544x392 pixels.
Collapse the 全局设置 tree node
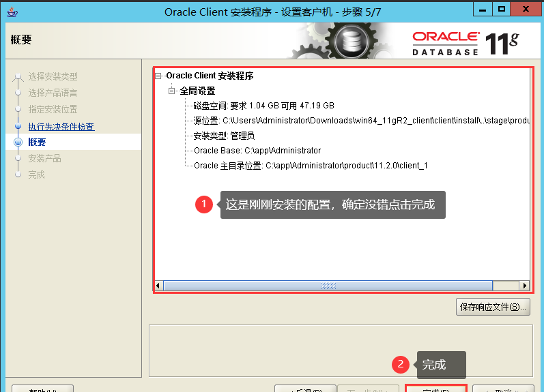(x=172, y=91)
